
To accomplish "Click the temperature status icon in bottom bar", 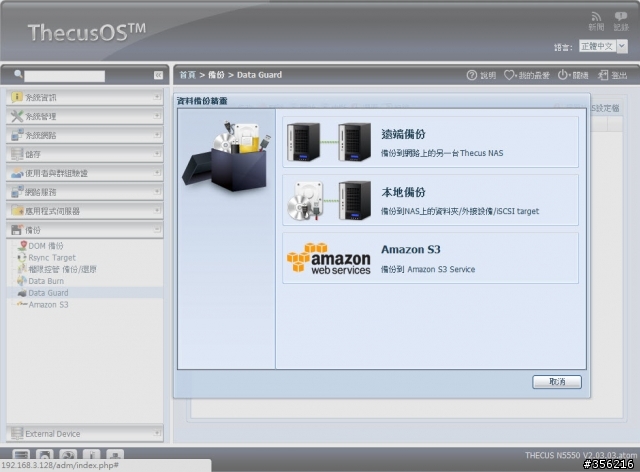I will (91, 454).
